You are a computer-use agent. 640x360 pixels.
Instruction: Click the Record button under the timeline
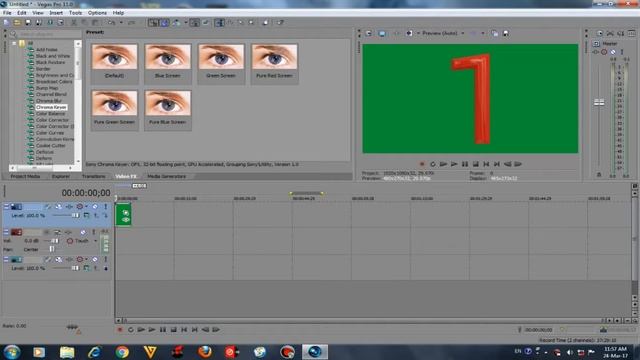(120, 329)
